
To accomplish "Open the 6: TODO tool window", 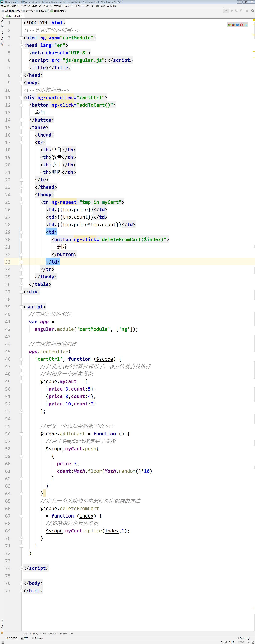I will 12,638.
